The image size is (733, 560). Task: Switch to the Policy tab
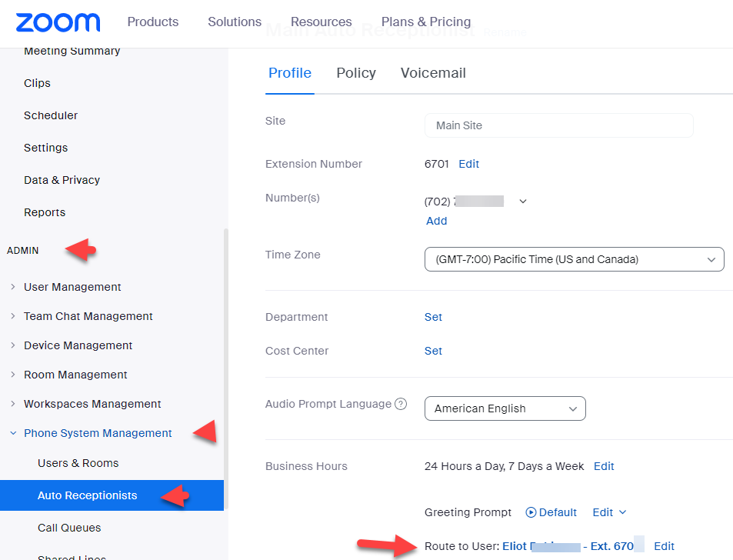coord(355,73)
